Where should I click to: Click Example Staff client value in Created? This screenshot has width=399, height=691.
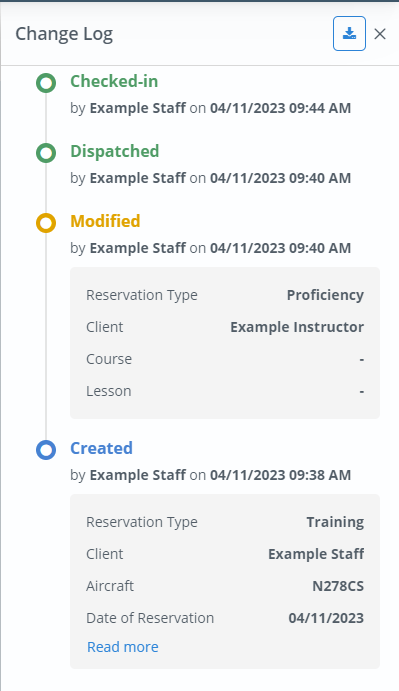(x=316, y=554)
